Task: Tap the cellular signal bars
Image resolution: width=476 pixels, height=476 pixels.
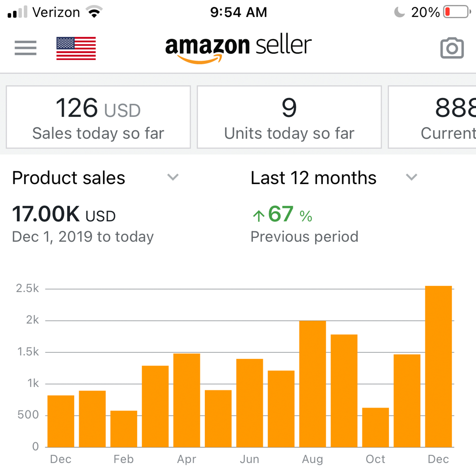Action: pos(17,12)
